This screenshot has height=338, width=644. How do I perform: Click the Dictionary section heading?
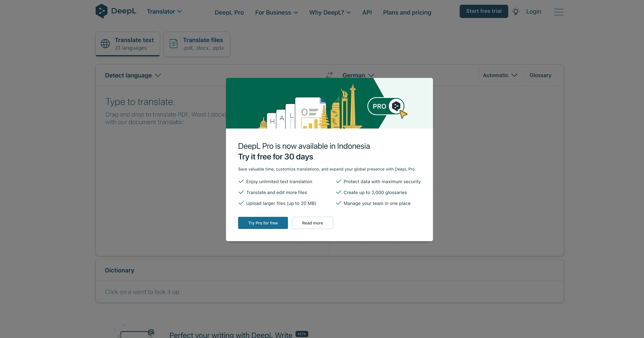coord(119,270)
